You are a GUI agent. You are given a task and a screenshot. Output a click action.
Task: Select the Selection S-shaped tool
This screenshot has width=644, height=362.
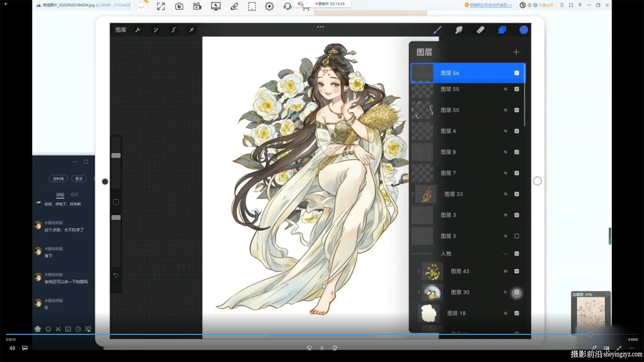(173, 30)
